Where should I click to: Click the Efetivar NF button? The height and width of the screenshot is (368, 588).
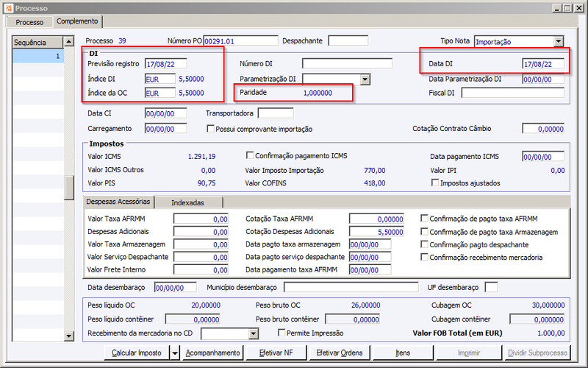point(276,353)
